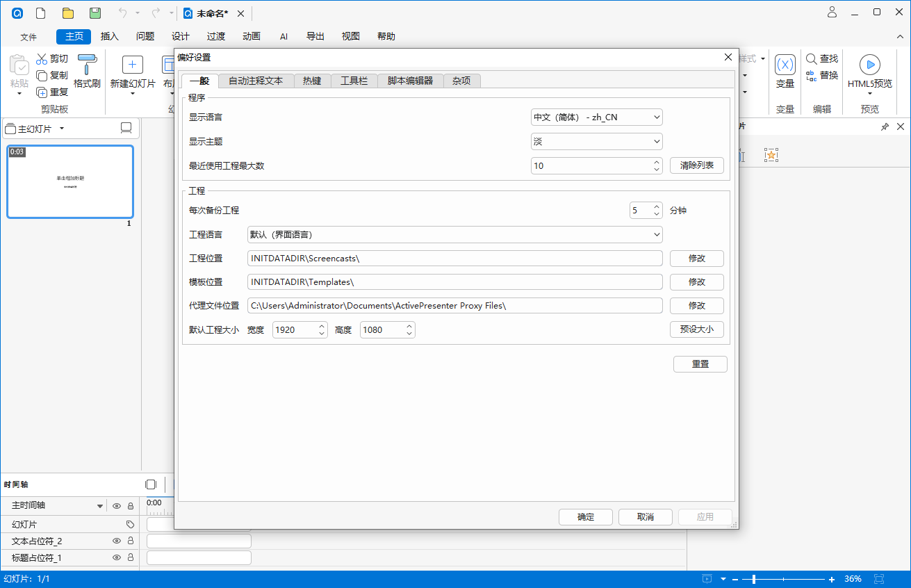The height and width of the screenshot is (588, 911).
Task: Select the slide thumbnail in the slide panel
Action: point(69,181)
